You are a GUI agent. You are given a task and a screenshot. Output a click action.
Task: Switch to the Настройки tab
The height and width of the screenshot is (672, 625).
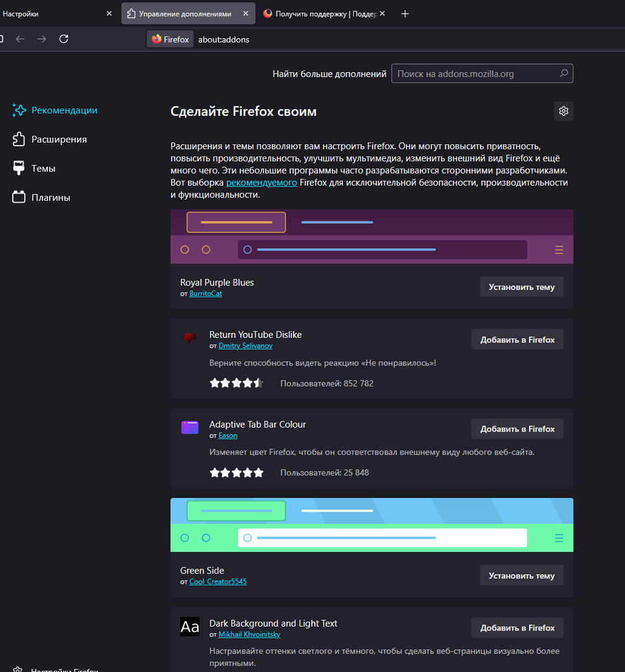click(x=56, y=14)
